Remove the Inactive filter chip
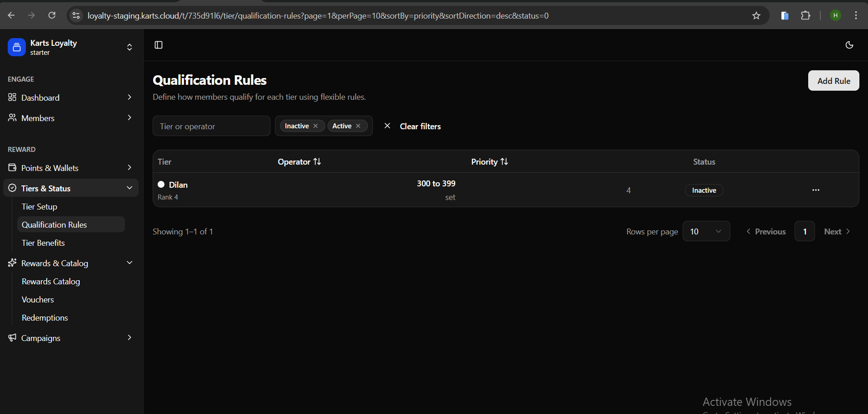 coord(316,126)
